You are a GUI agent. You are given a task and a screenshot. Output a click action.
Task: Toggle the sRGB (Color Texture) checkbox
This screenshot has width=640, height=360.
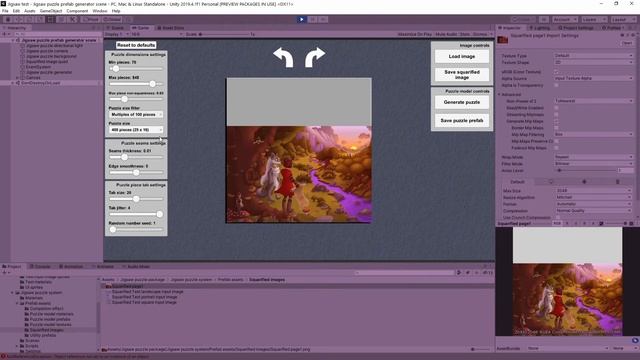tap(556, 72)
